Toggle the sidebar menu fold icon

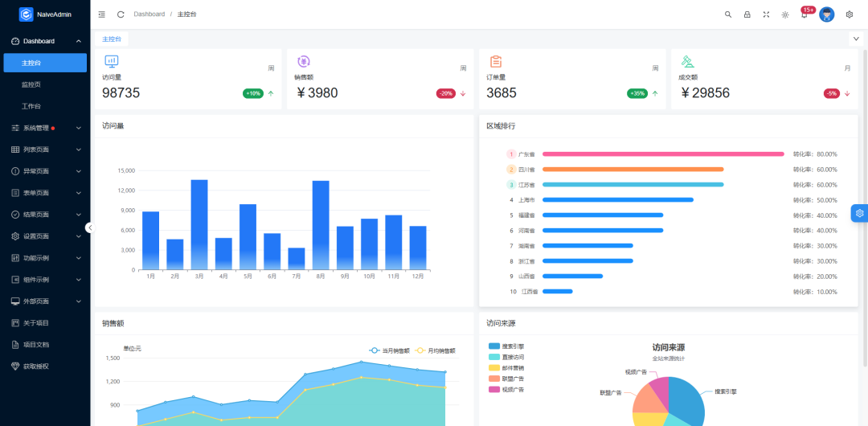(101, 14)
